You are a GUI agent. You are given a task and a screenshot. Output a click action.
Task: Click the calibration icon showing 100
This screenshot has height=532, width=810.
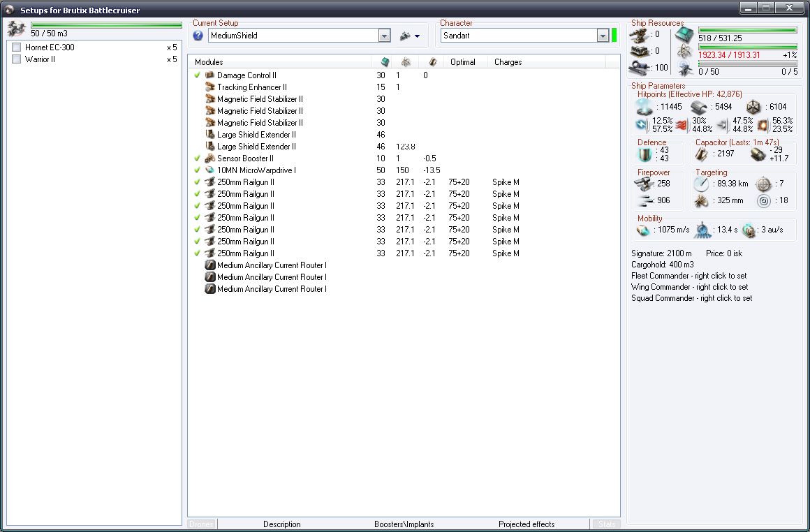pos(640,68)
